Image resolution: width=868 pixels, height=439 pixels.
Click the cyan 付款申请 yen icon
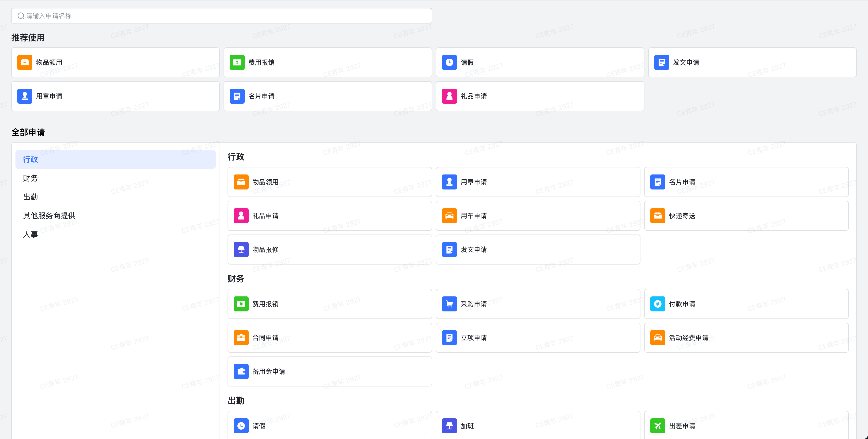click(x=657, y=304)
